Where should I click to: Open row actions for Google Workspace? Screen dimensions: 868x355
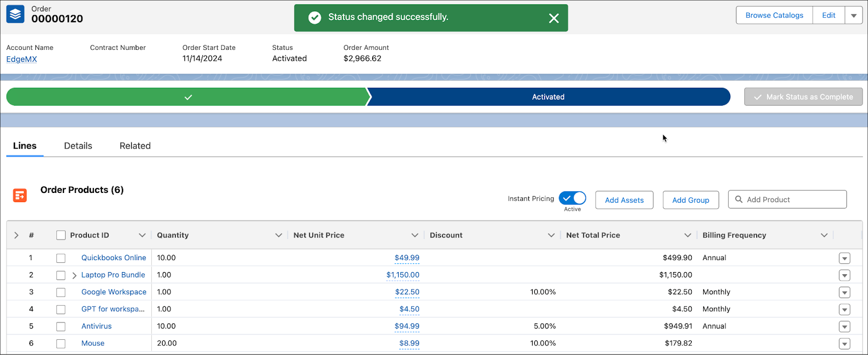coord(844,293)
